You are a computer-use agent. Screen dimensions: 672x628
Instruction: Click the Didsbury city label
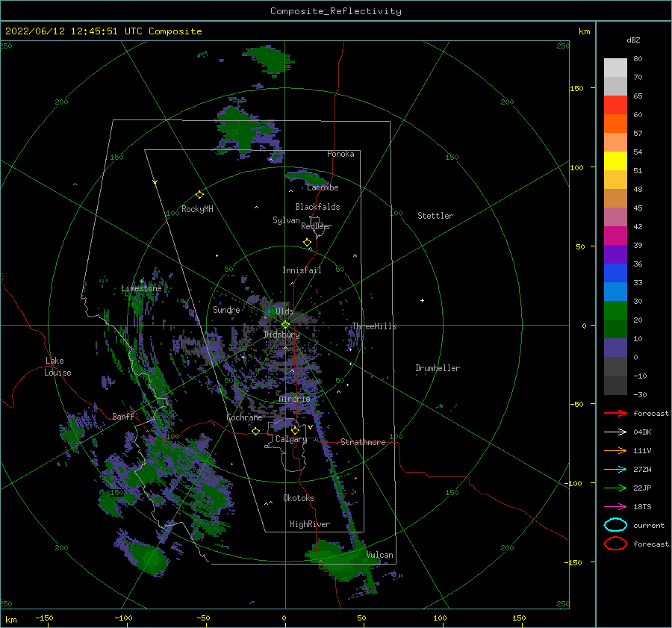(281, 335)
